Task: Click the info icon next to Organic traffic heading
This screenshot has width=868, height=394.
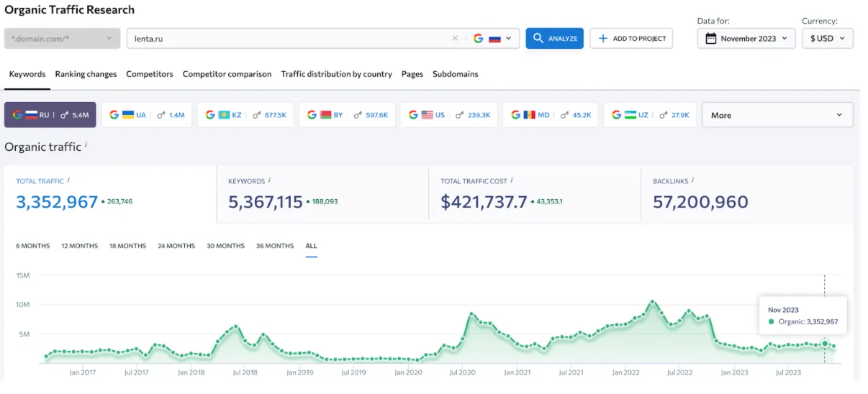Action: tap(86, 146)
